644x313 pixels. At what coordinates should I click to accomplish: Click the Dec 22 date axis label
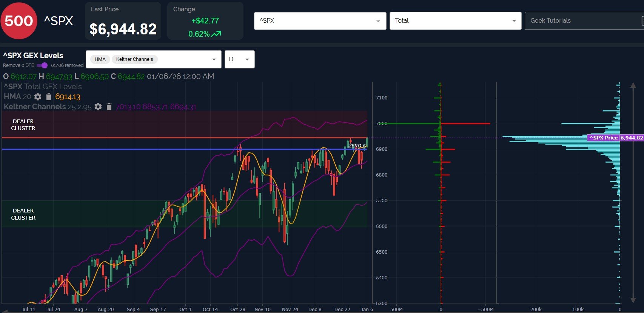tap(342, 309)
